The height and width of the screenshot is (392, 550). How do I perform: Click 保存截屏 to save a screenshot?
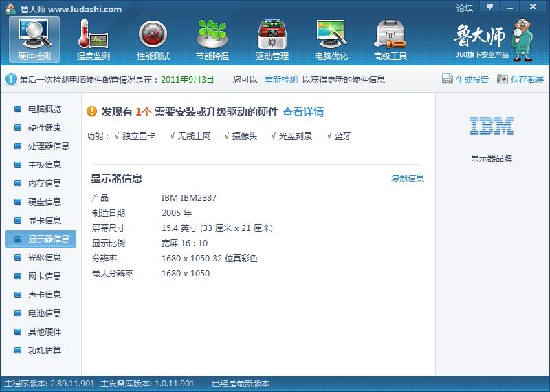click(x=527, y=79)
